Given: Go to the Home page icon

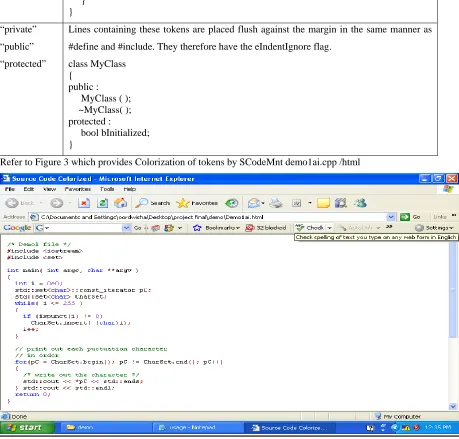Looking at the screenshot, I should coord(121,203).
